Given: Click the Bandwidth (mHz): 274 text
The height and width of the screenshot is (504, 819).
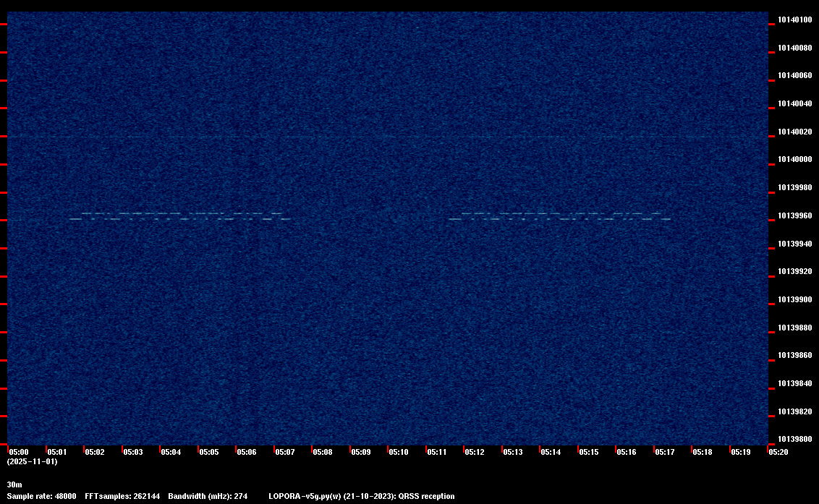Looking at the screenshot, I should pos(208,496).
